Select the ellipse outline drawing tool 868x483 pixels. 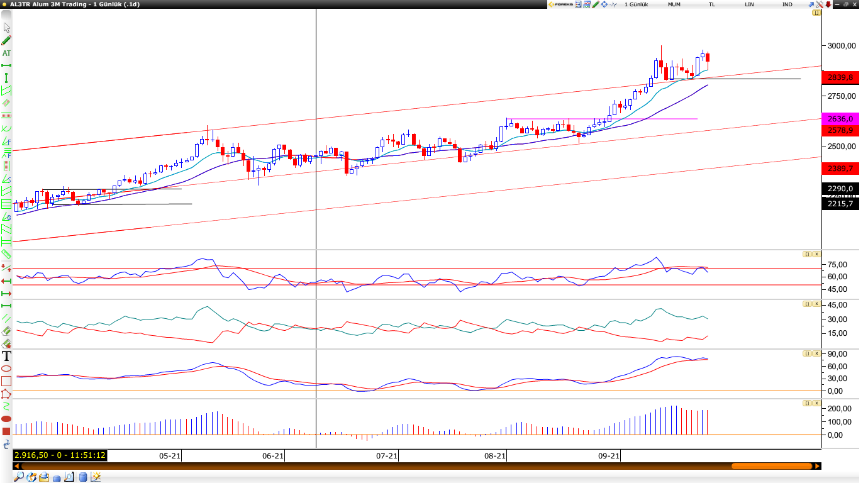coord(7,368)
